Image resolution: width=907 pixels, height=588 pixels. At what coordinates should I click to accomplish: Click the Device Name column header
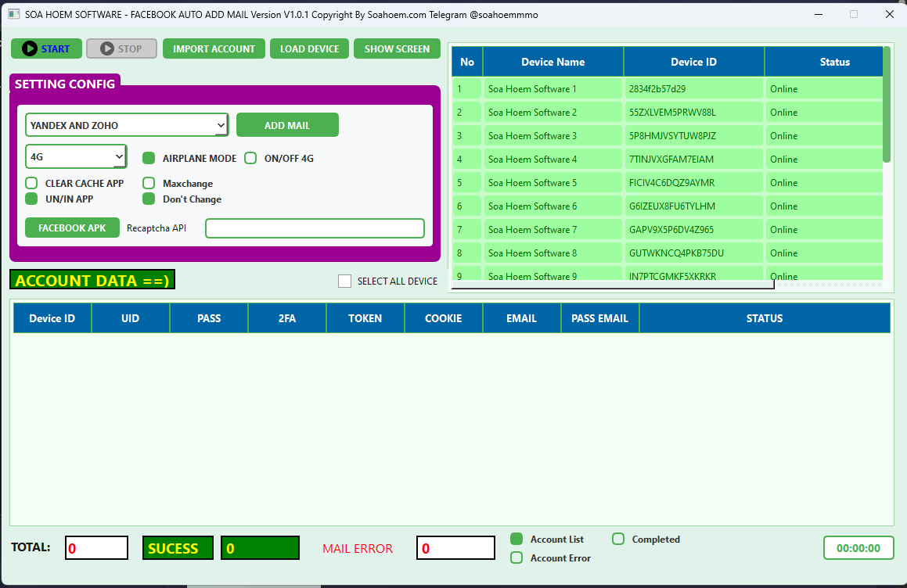tap(553, 62)
